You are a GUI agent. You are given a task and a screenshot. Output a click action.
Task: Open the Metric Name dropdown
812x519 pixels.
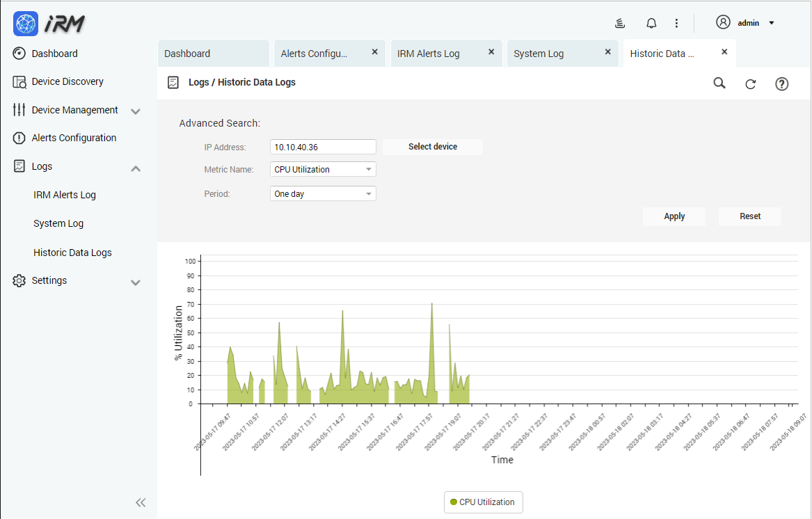click(x=322, y=169)
